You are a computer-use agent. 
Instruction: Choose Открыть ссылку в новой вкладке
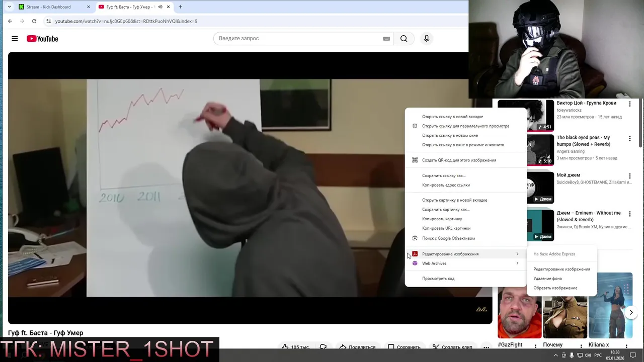452,117
